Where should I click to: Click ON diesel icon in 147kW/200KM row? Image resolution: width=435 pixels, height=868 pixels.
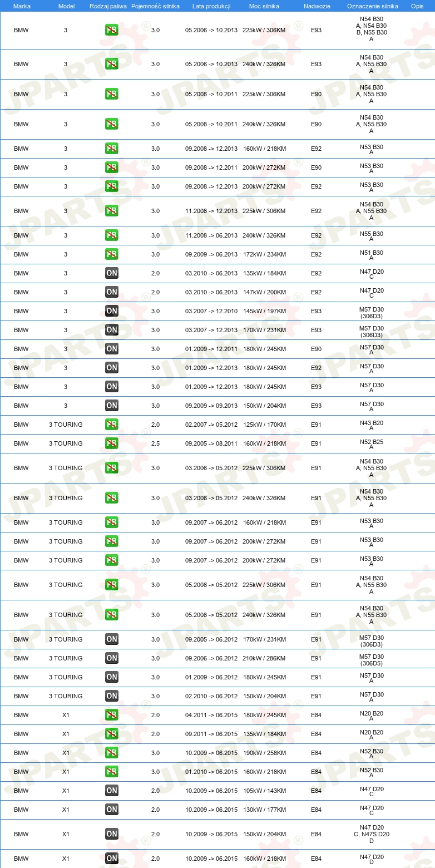pos(111,292)
